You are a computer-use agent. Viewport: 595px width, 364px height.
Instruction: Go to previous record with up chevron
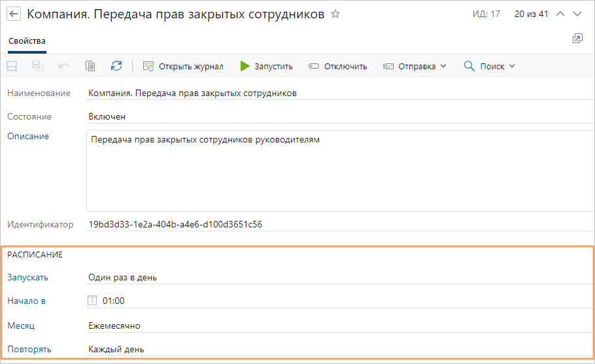pos(560,14)
